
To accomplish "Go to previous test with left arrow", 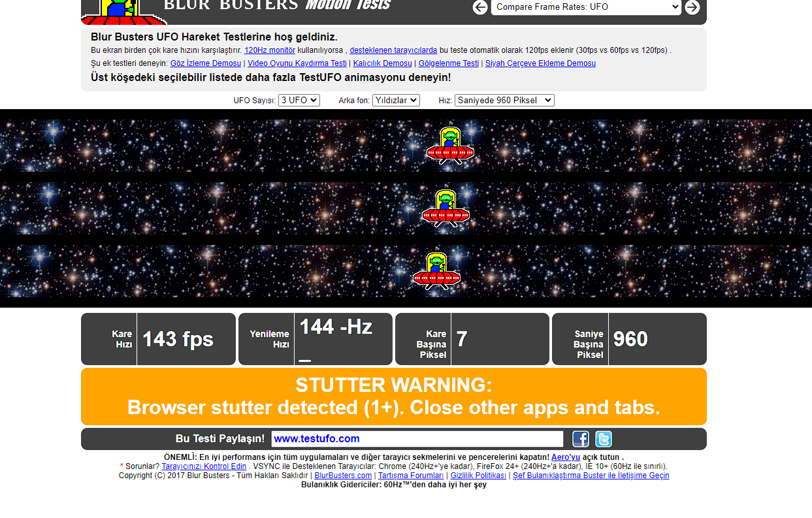I will coord(480,7).
